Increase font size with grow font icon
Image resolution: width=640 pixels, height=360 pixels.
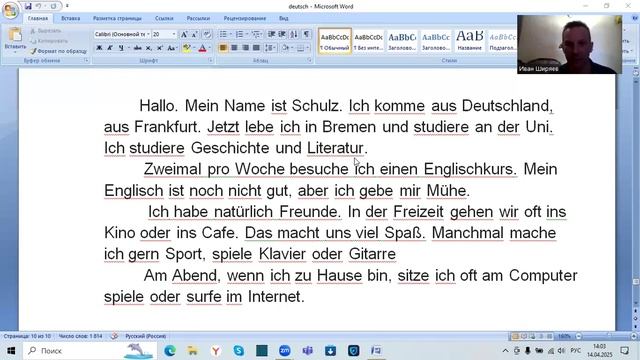point(184,34)
